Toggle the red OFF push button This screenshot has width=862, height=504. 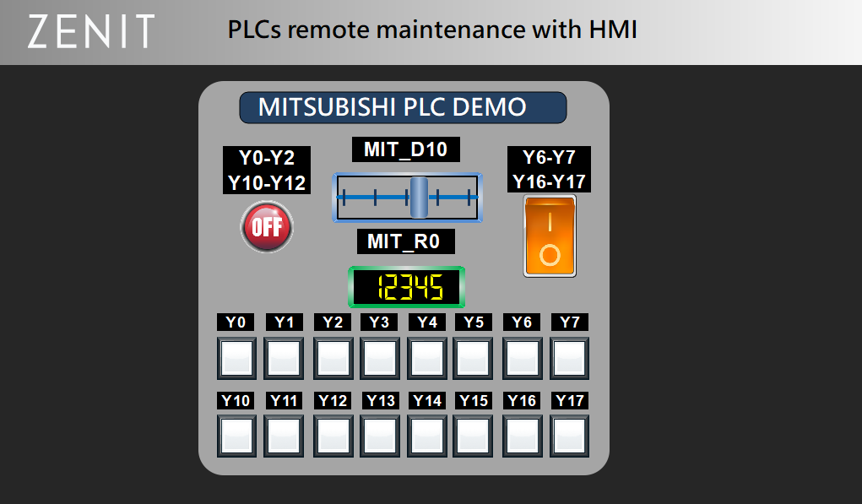(x=267, y=226)
